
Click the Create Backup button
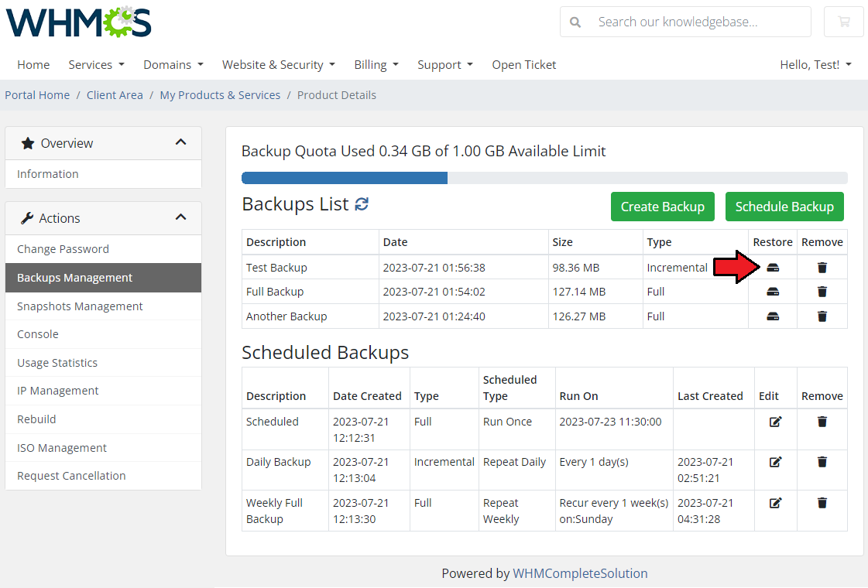[663, 207]
